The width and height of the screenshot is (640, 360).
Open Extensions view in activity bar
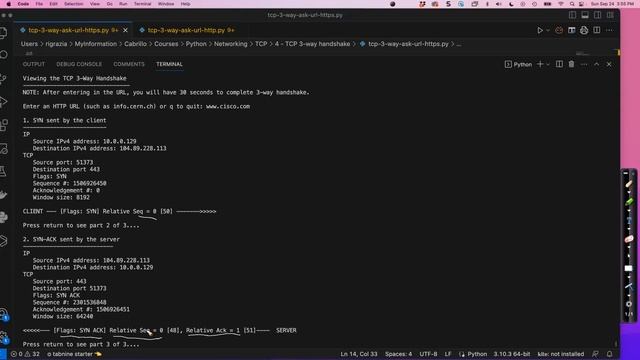(4, 125)
